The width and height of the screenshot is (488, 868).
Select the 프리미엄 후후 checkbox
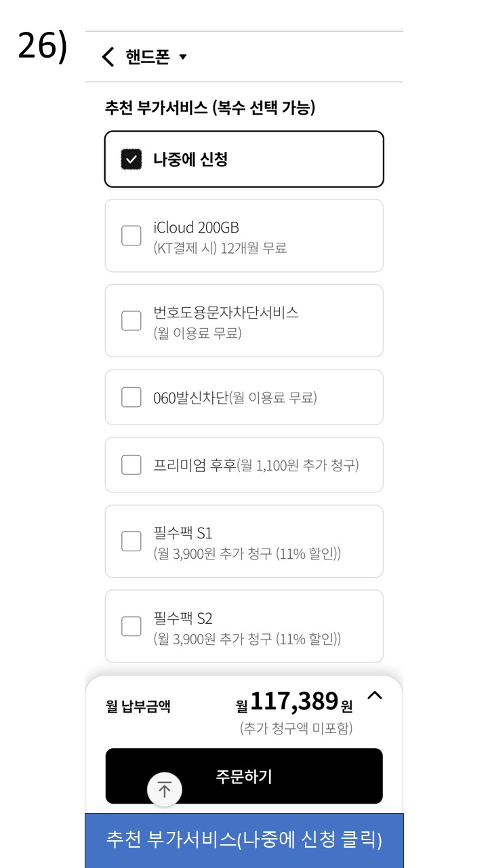131,465
